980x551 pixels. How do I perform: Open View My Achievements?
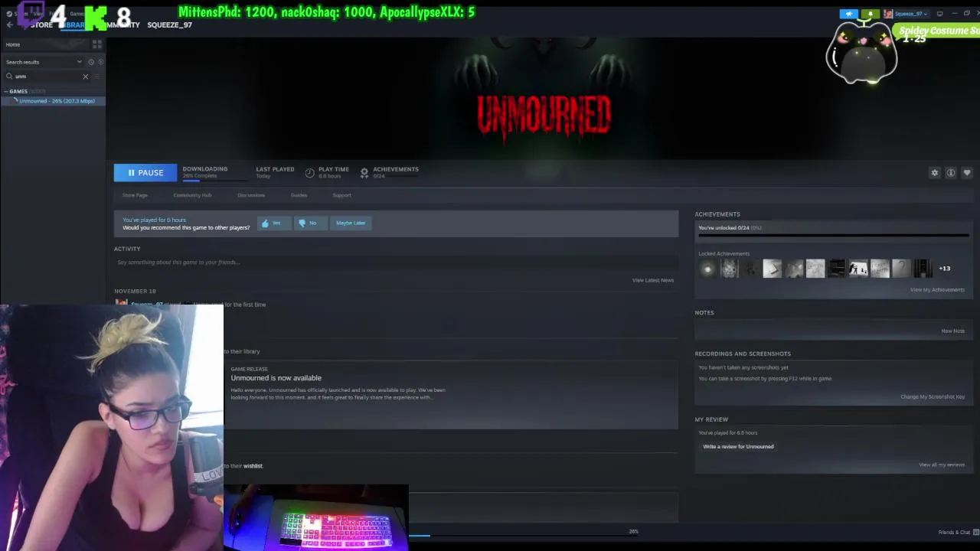[x=937, y=290]
